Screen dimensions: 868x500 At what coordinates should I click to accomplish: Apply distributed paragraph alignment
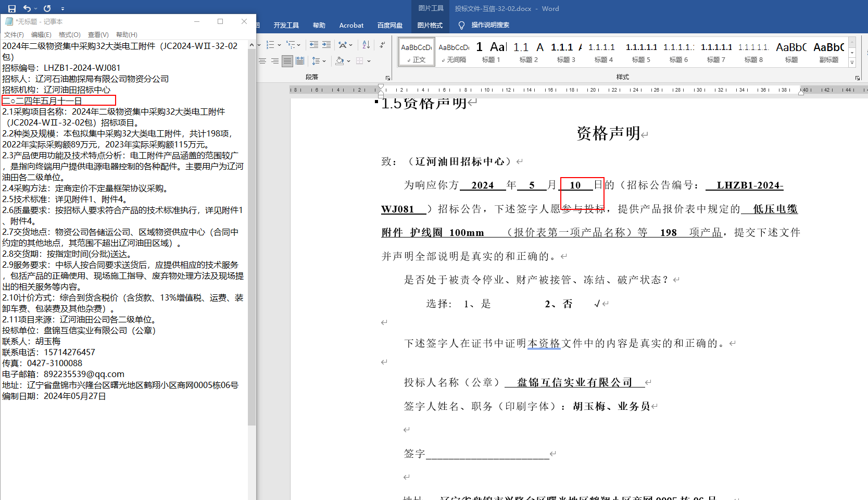point(300,61)
